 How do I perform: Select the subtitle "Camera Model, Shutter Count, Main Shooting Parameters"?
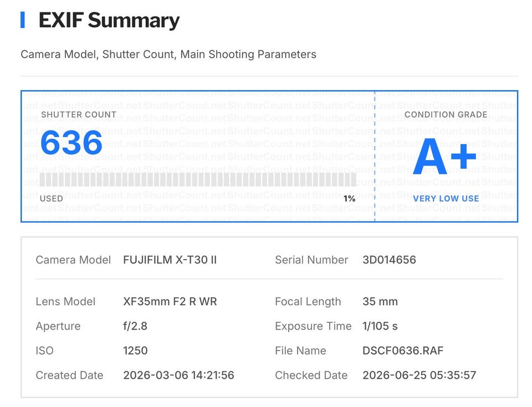click(x=168, y=54)
